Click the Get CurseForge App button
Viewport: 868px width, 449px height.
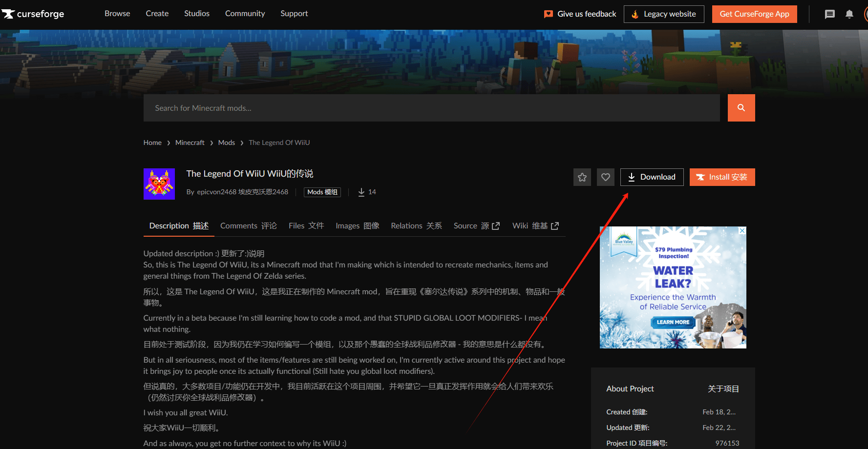point(754,14)
